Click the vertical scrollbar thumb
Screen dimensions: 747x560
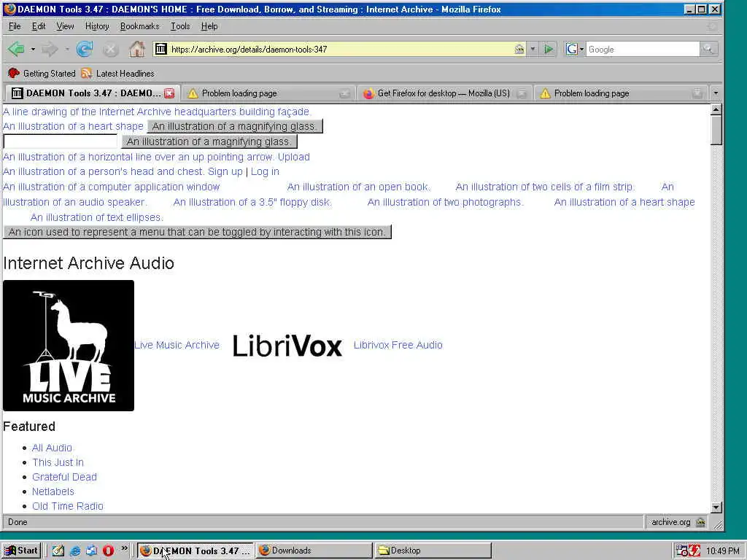[716, 130]
